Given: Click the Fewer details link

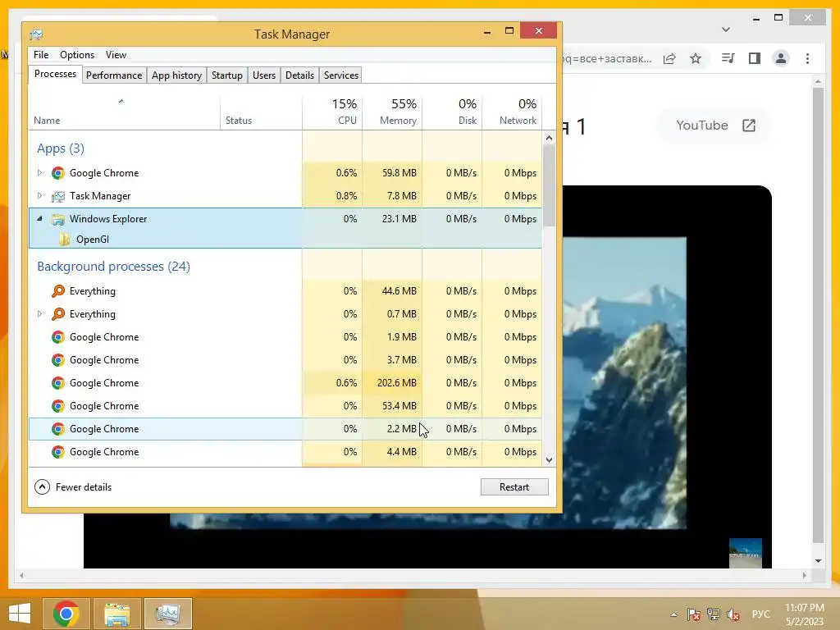Looking at the screenshot, I should coord(84,487).
